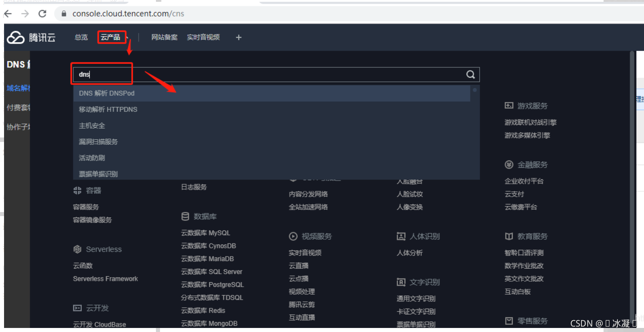The height and width of the screenshot is (332, 644).
Task: Open 全站加速网络 link
Action: pyautogui.click(x=308, y=208)
